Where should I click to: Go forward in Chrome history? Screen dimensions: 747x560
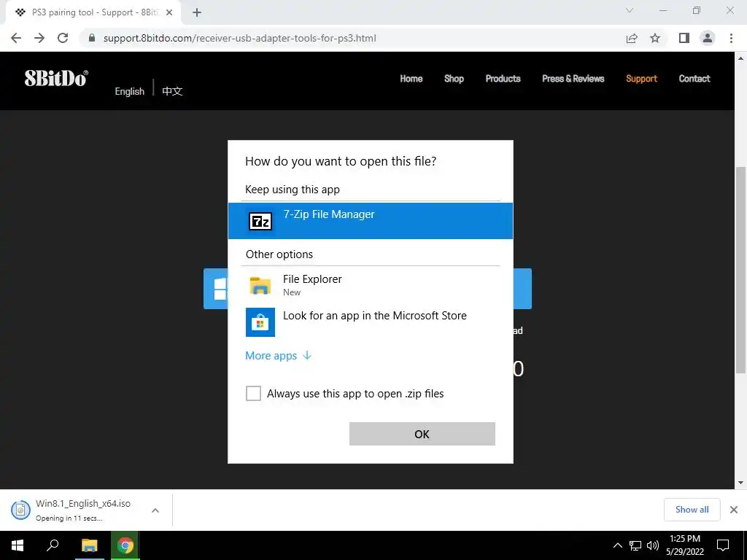tap(39, 38)
